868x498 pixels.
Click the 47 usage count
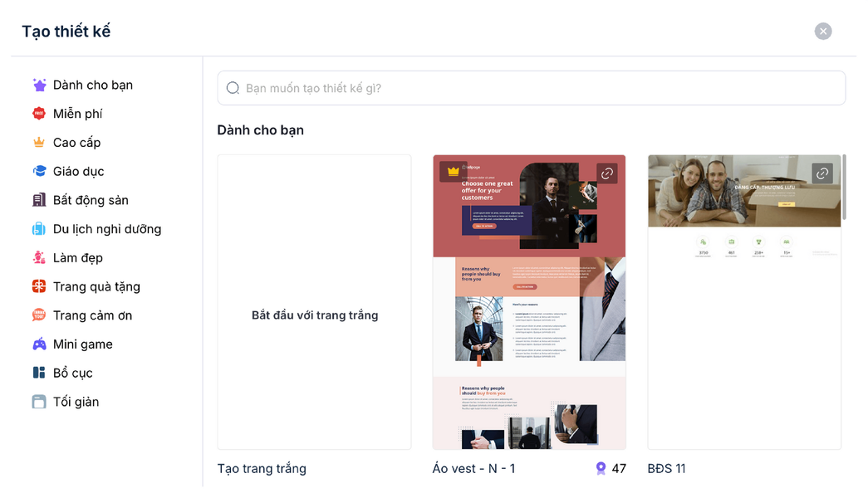point(619,469)
